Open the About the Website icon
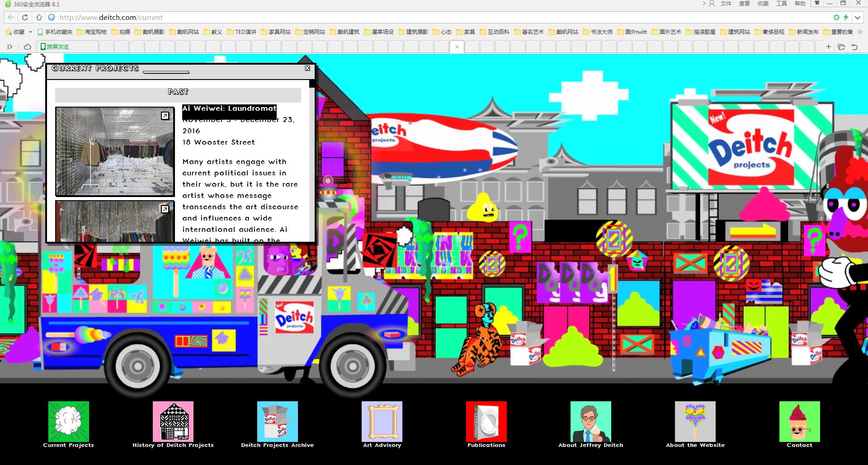The height and width of the screenshot is (465, 868). [x=695, y=421]
